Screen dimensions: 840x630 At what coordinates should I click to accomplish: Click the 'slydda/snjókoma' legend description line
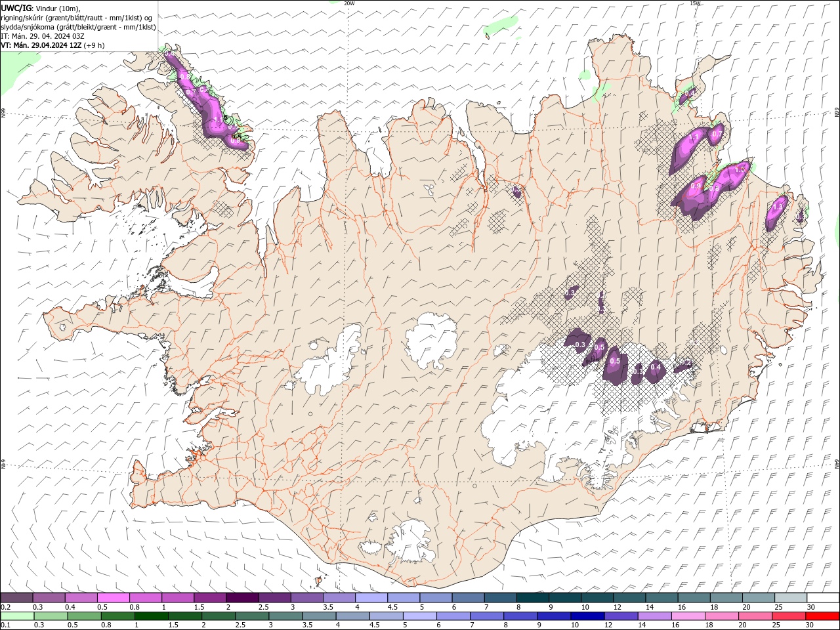point(78,27)
